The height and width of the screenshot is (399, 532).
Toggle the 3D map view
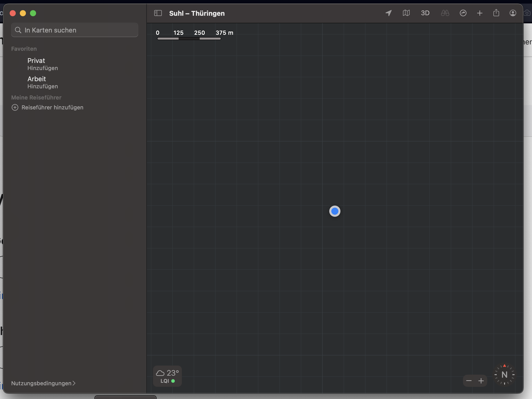[425, 13]
